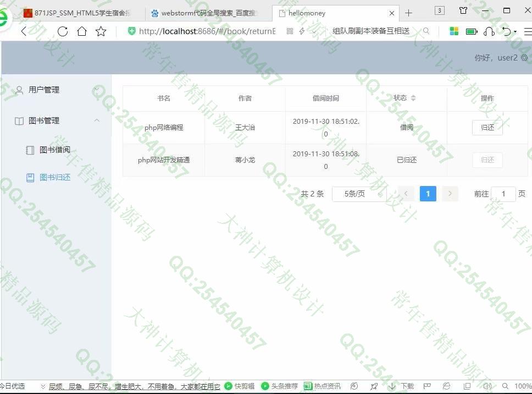This screenshot has width=532, height=394.
Task: Open the browser home page icon
Action: [82, 31]
